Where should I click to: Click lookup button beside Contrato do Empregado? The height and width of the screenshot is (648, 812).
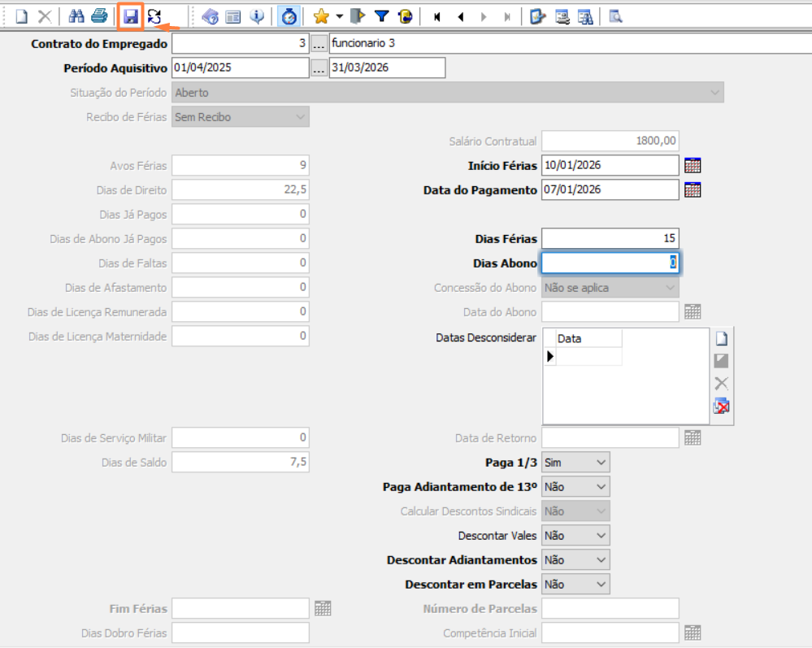(x=319, y=44)
